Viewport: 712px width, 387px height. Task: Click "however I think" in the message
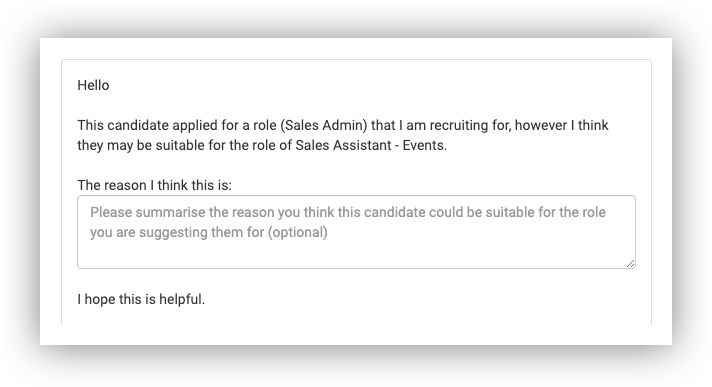[561, 125]
